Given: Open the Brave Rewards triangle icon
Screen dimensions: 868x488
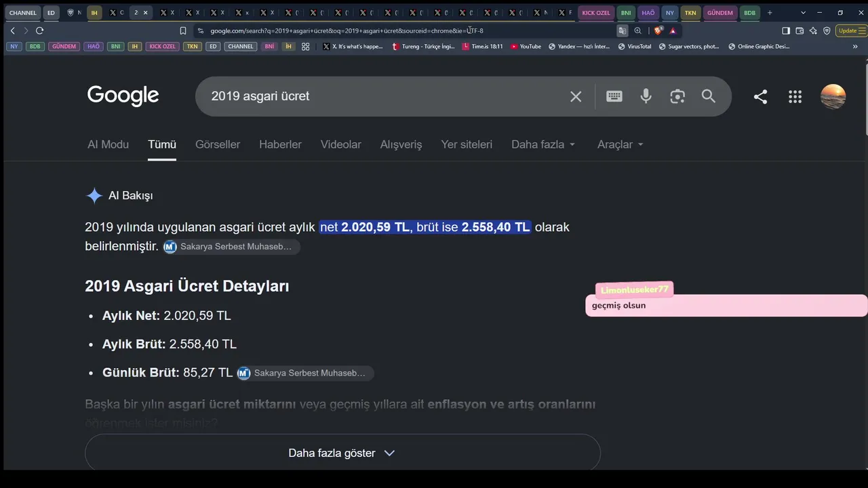Looking at the screenshot, I should click(x=673, y=30).
